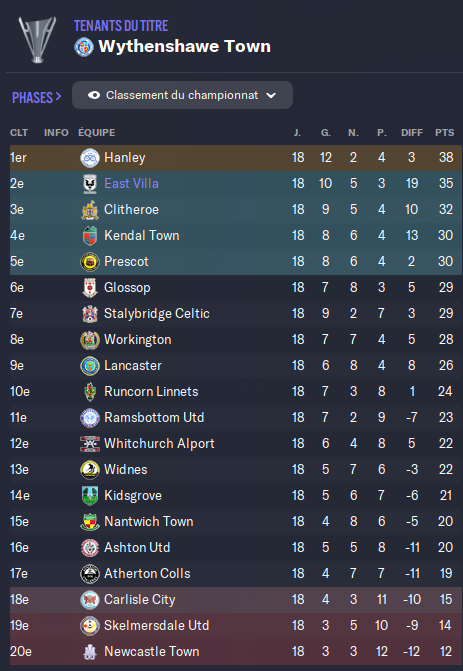Expand the dropdown chevron arrow
Screen dimensions: 463x671
click(x=271, y=95)
